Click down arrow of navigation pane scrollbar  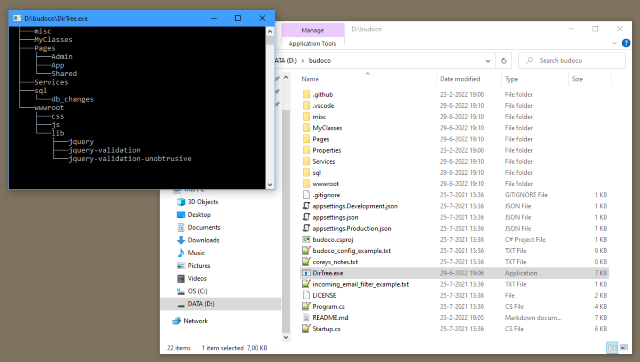point(286,337)
